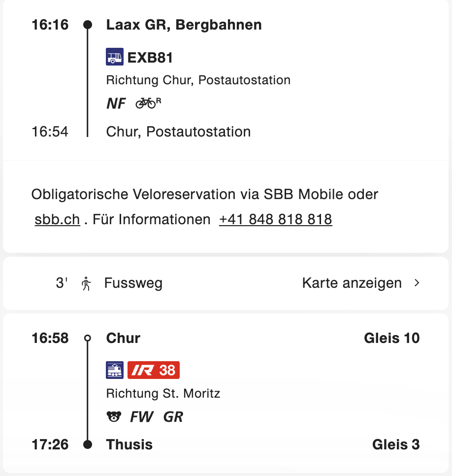Click the bicycle reservation required icon
This screenshot has width=452, height=476.
point(148,103)
